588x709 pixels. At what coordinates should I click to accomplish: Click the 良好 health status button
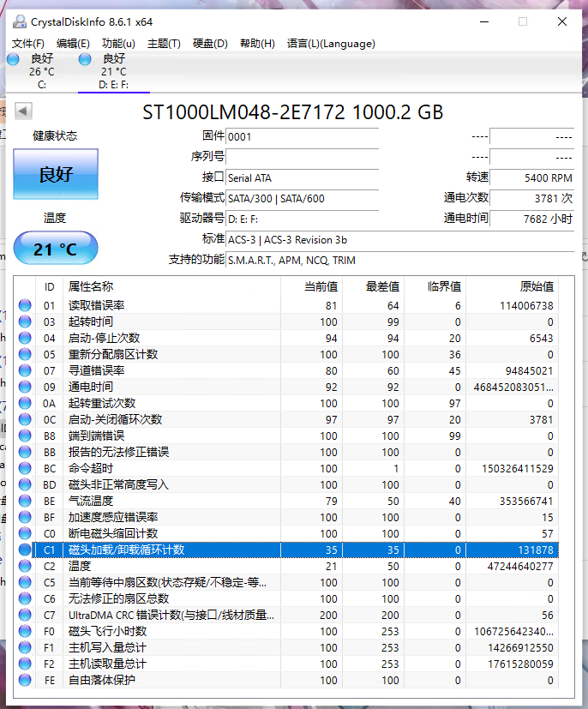coord(56,174)
